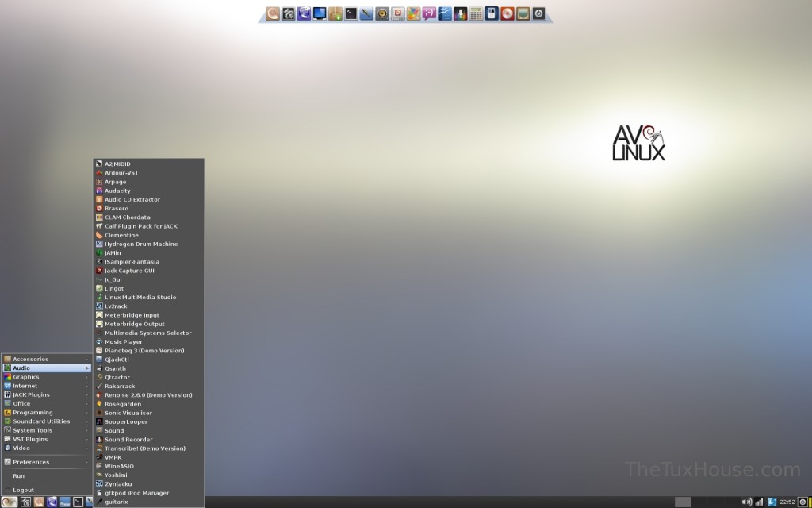Screen dimensions: 812x508
Task: Click the gray workspace pager on the taskbar
Action: pyautogui.click(x=683, y=502)
